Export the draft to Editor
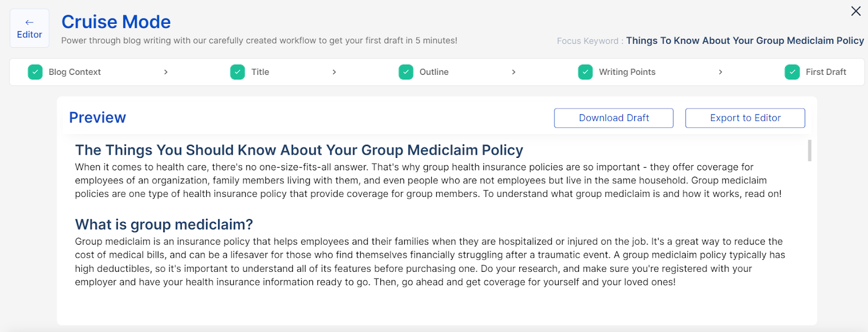Screen dimensions: 868x332 coord(745,118)
